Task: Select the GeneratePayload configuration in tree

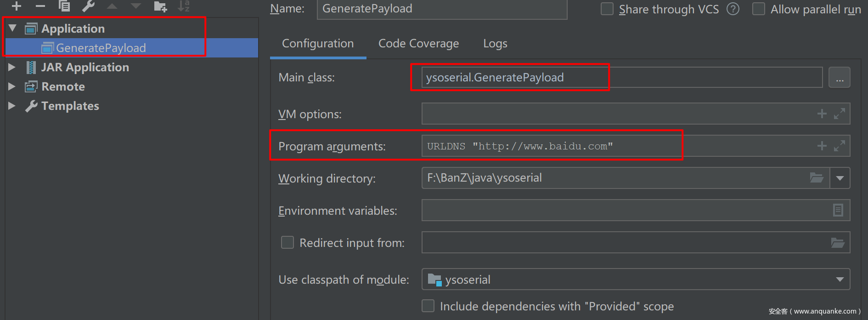Action: (x=101, y=48)
